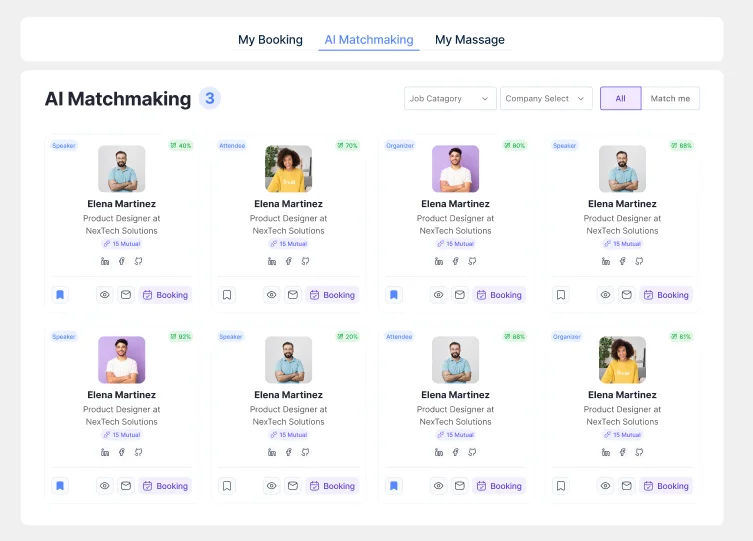Click GitHub icon on the 20% card
The image size is (753, 541).
point(305,452)
